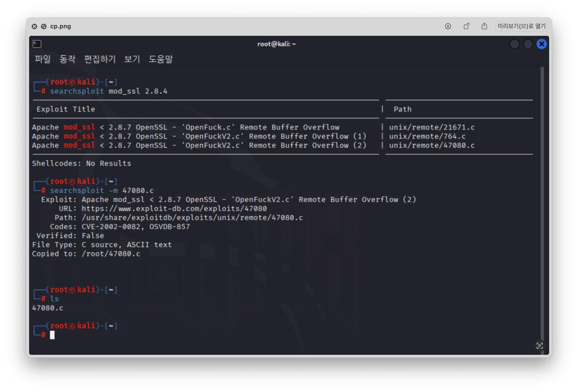This screenshot has height=392, width=578.
Task: Click the rotate image icon
Action: click(466, 26)
